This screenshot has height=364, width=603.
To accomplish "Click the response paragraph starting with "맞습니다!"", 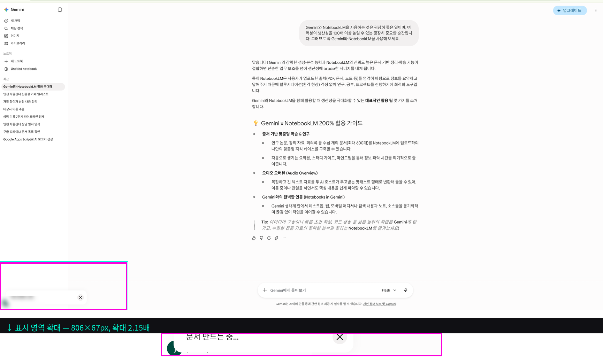I will click(335, 65).
